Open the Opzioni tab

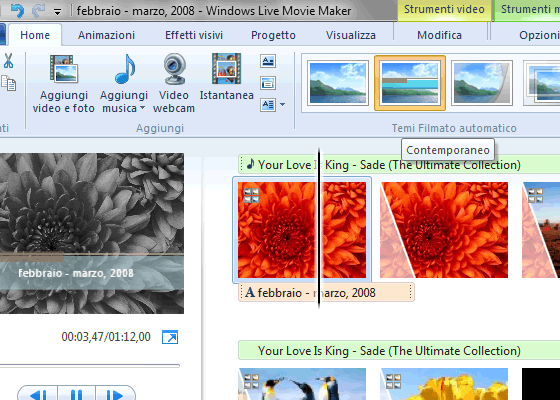539,35
